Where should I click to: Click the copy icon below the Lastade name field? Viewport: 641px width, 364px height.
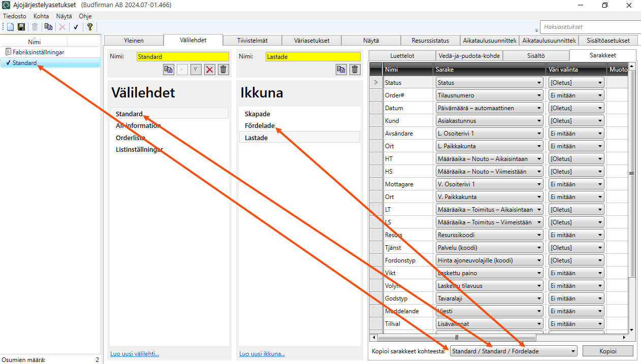click(x=341, y=70)
